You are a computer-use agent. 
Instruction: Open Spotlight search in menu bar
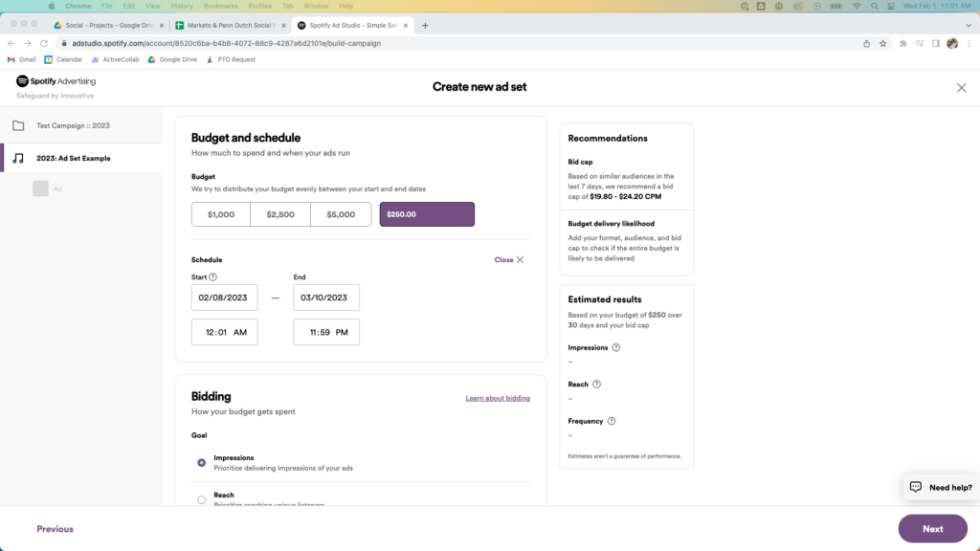pos(875,6)
